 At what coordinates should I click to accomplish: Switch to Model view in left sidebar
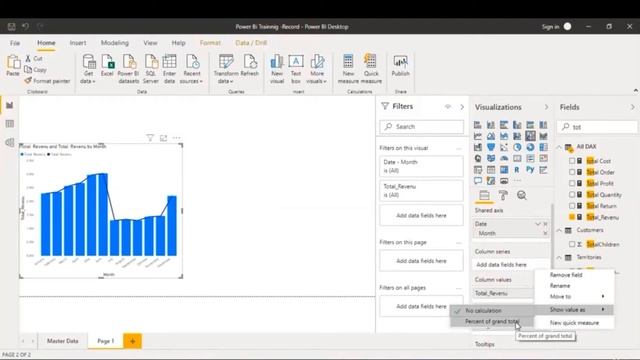point(10,142)
